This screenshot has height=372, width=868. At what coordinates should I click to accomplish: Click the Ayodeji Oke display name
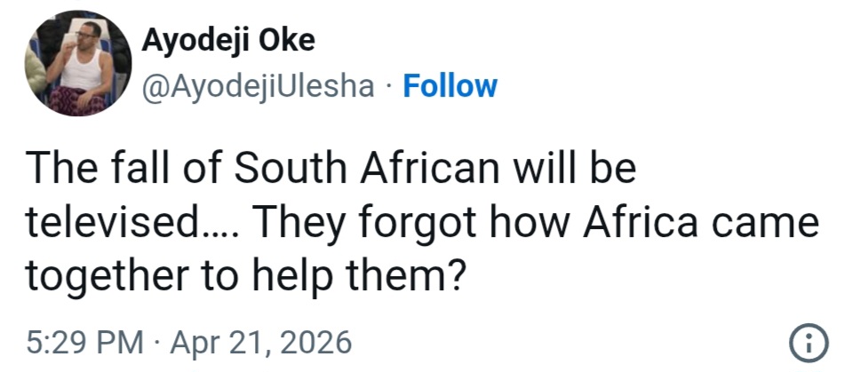(x=228, y=41)
